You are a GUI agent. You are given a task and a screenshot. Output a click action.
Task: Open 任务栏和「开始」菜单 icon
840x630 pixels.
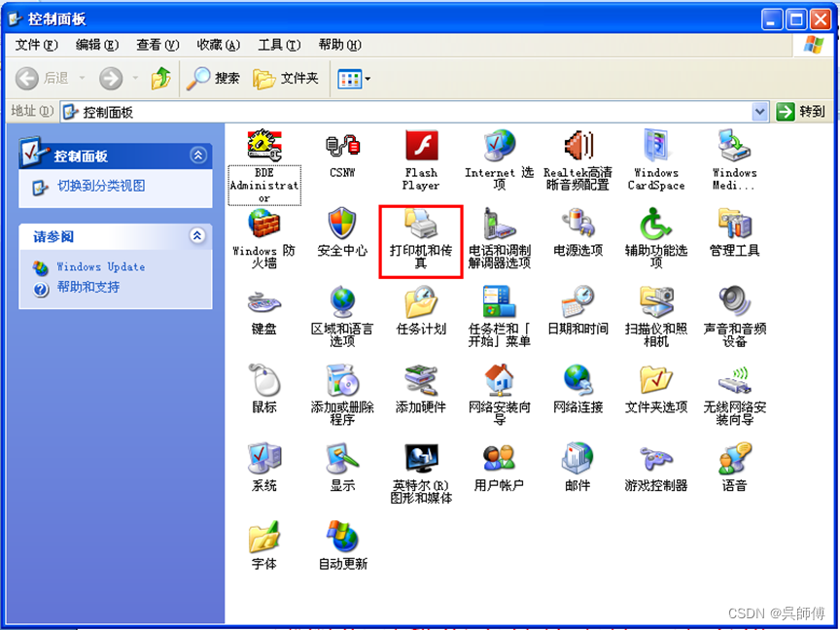pos(500,302)
